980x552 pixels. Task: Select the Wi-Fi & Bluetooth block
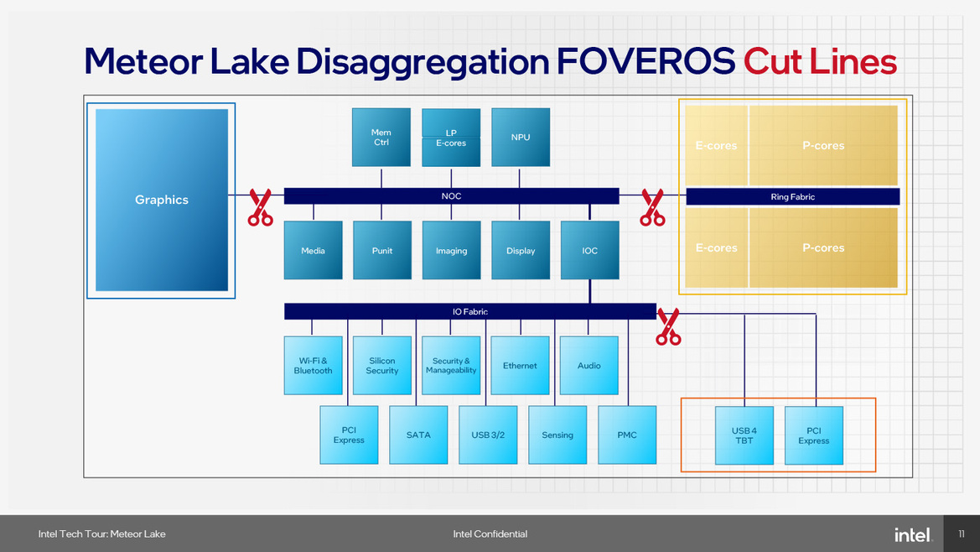(314, 366)
